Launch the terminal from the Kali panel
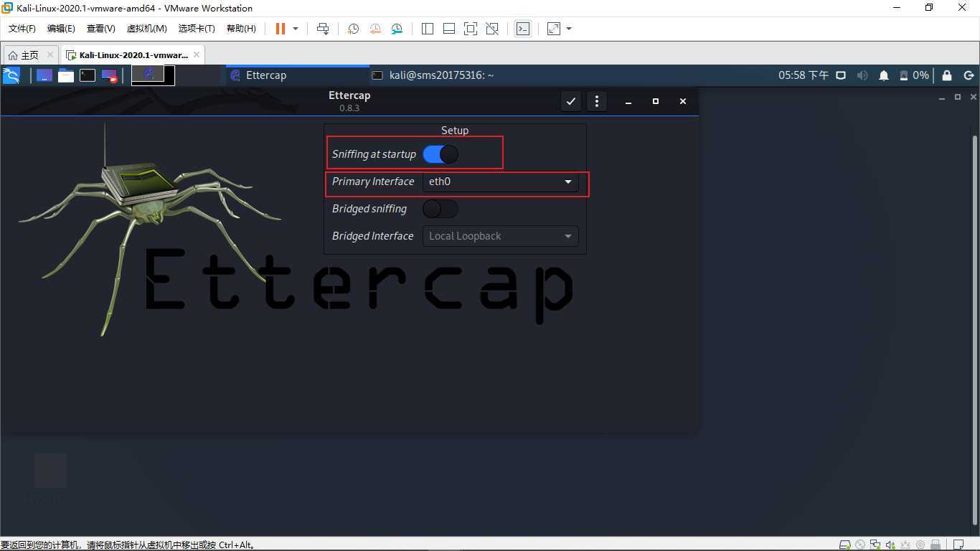The height and width of the screenshot is (551, 980). (x=88, y=75)
